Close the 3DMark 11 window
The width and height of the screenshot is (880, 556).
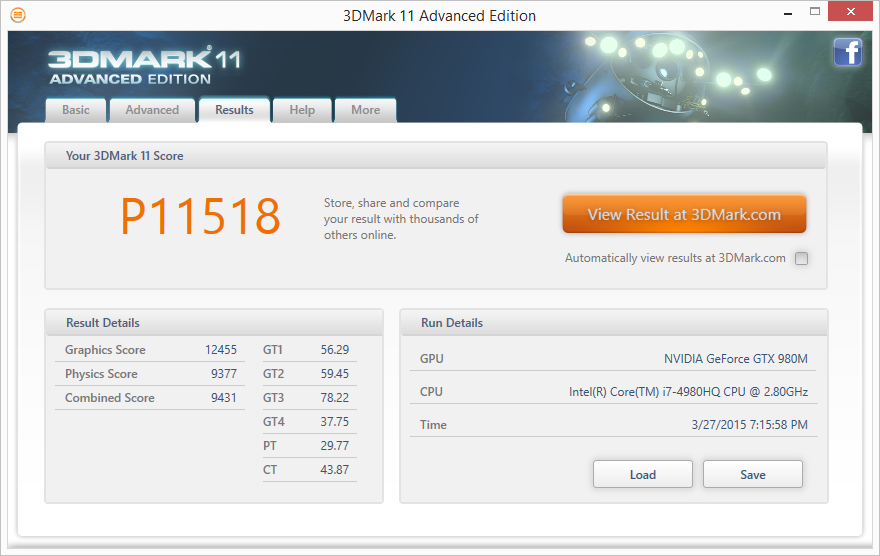(851, 11)
